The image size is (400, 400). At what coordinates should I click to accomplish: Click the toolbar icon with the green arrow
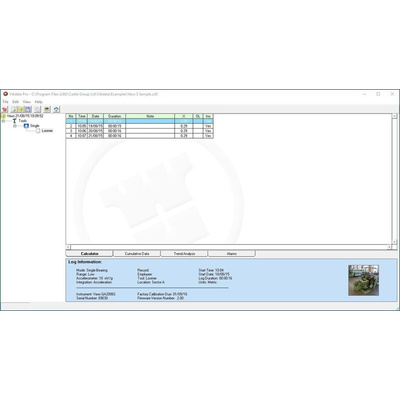point(14,109)
